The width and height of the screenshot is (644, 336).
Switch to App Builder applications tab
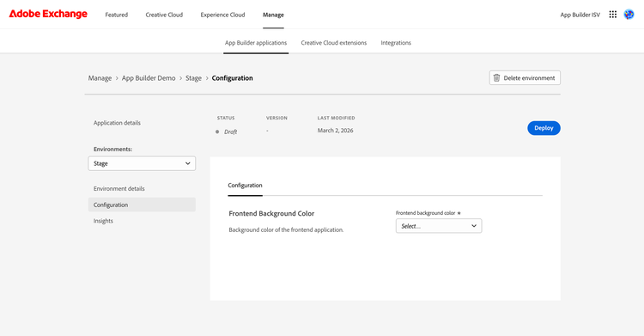(x=256, y=43)
